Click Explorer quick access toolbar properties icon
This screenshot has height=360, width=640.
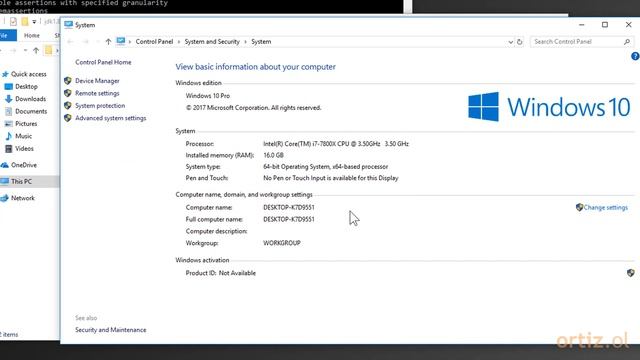pos(13,21)
